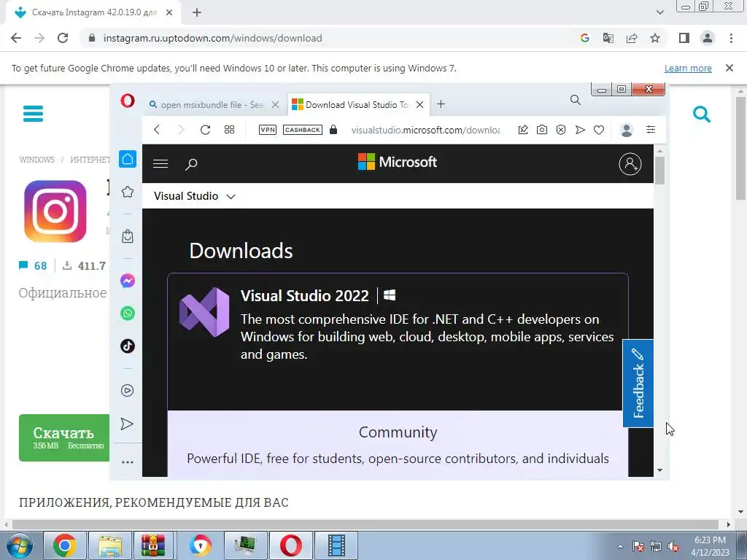Open Chrome side panel icon
This screenshot has width=747, height=560.
tap(684, 38)
